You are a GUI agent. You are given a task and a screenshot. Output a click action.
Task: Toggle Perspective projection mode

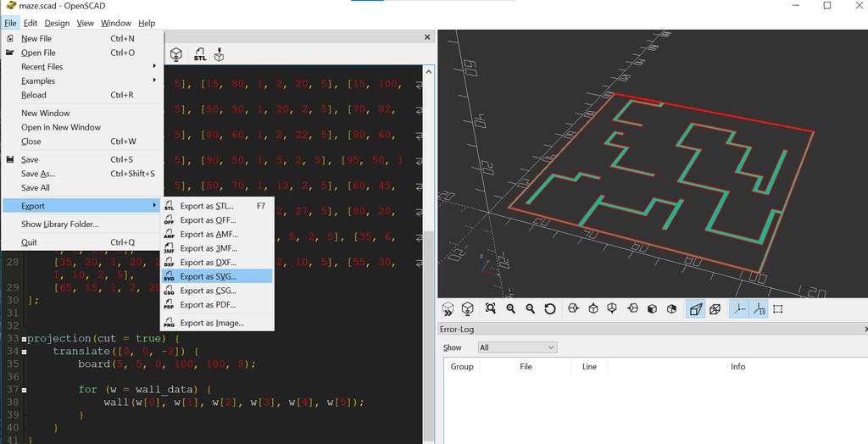point(695,309)
